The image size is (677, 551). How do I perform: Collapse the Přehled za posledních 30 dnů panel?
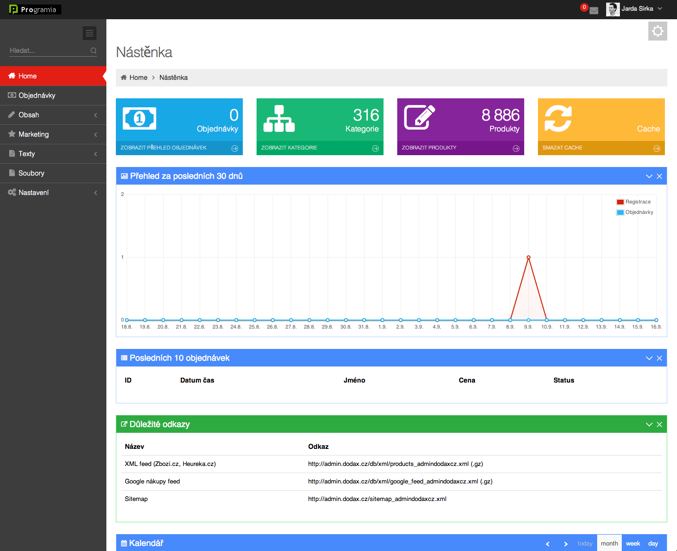[649, 176]
